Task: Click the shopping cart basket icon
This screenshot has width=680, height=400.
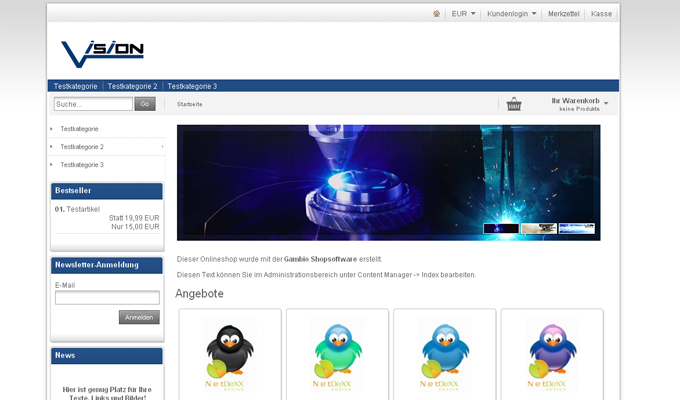Action: [x=514, y=104]
